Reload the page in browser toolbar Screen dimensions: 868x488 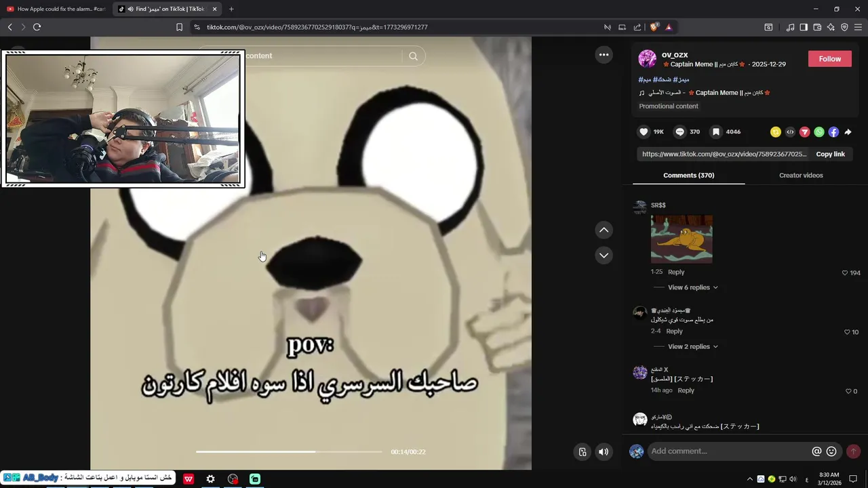pyautogui.click(x=37, y=27)
